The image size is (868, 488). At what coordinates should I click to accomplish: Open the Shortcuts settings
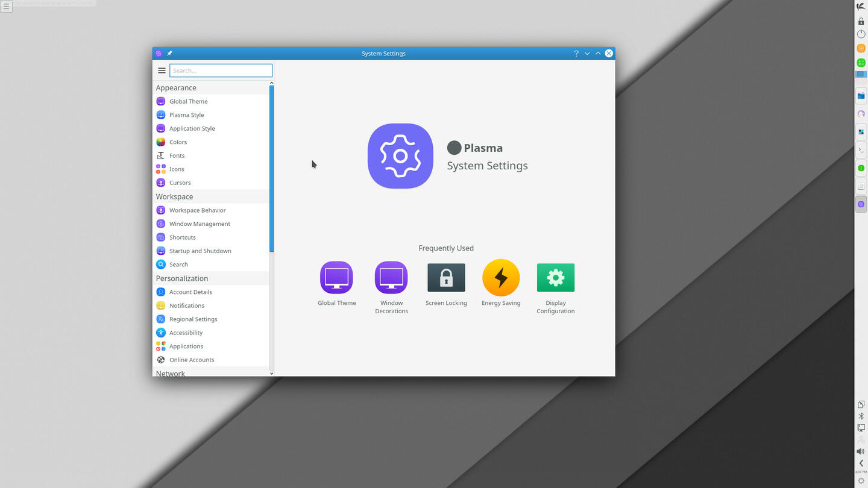tap(210, 237)
